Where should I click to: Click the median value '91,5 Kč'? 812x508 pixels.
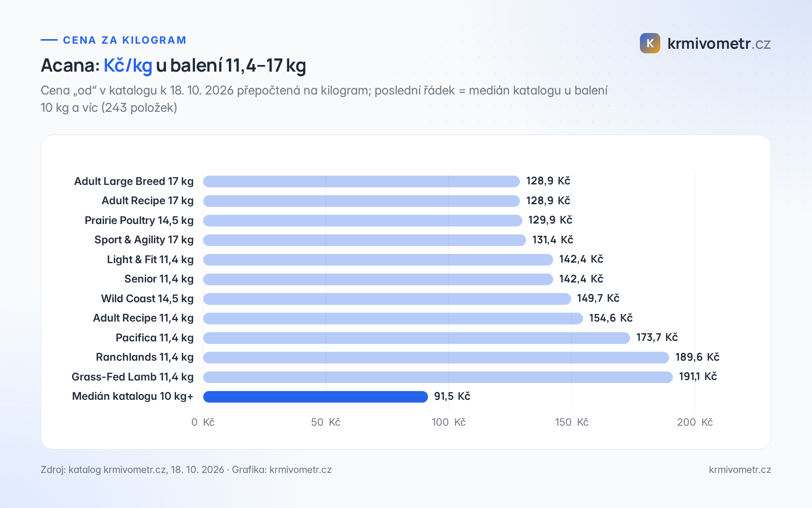point(452,396)
